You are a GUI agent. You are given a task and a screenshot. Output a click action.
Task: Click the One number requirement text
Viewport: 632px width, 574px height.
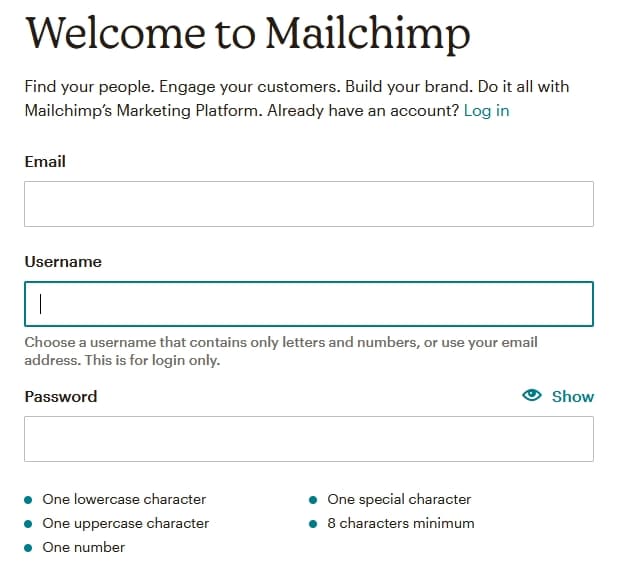click(x=84, y=547)
